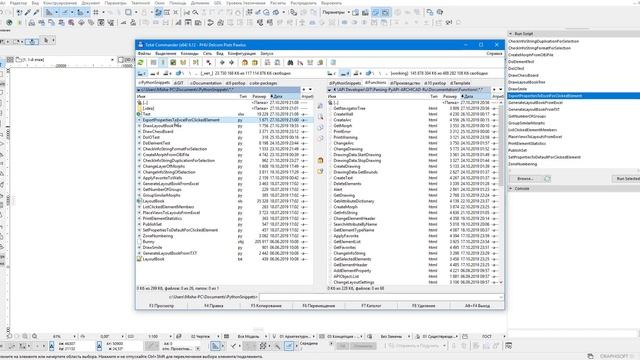
Task: Open the Выделение menu
Action: pyautogui.click(x=166, y=53)
